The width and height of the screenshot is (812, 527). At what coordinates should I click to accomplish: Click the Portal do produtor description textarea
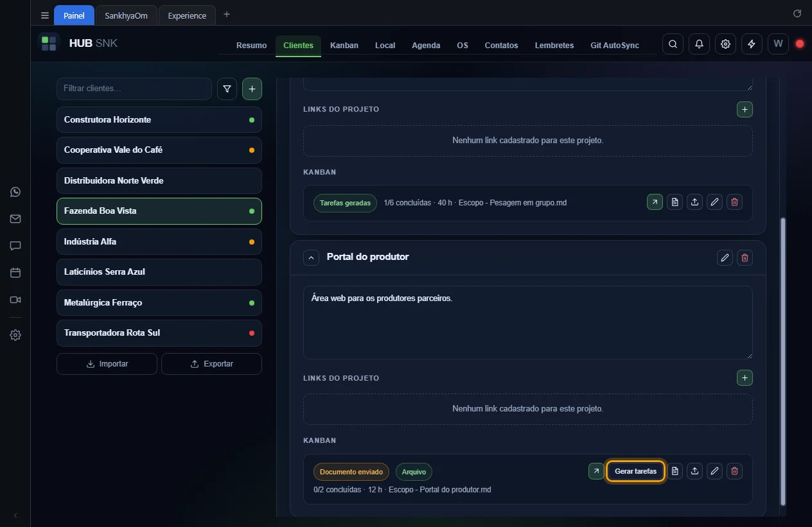pos(527,322)
